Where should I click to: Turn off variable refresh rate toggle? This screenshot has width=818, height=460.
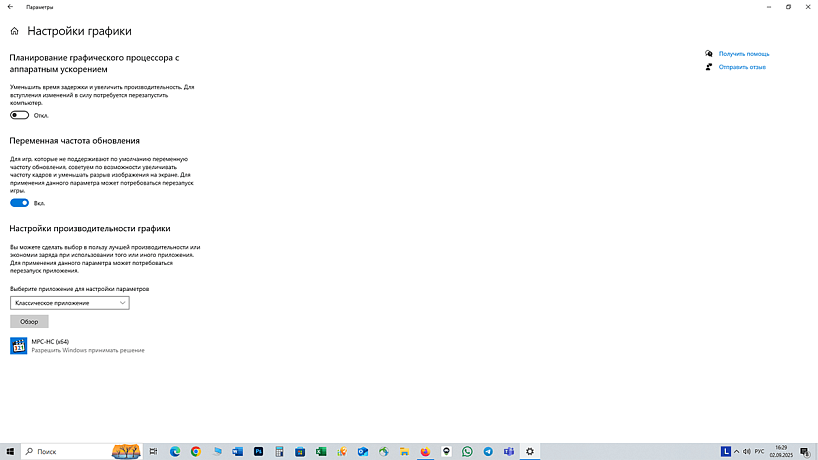(19, 202)
